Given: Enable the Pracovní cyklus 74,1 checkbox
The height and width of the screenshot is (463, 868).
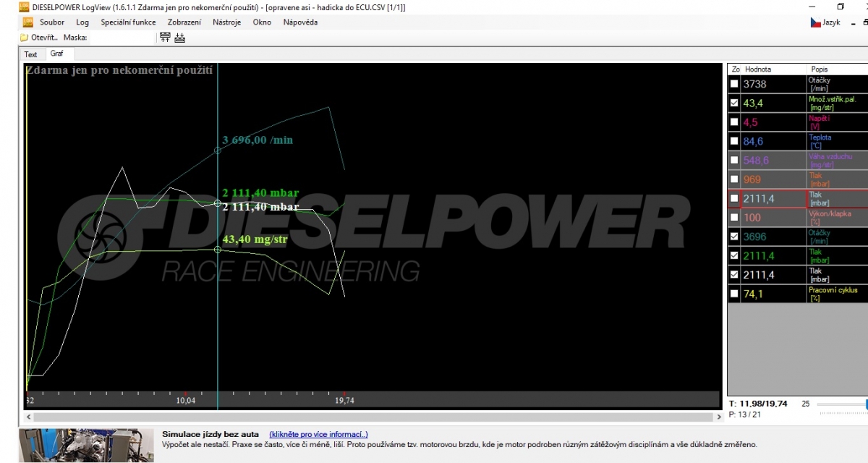Looking at the screenshot, I should click(734, 294).
